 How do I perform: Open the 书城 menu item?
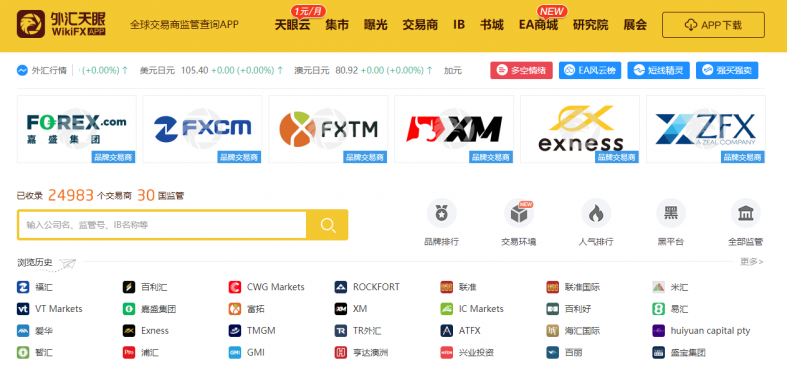(x=492, y=25)
